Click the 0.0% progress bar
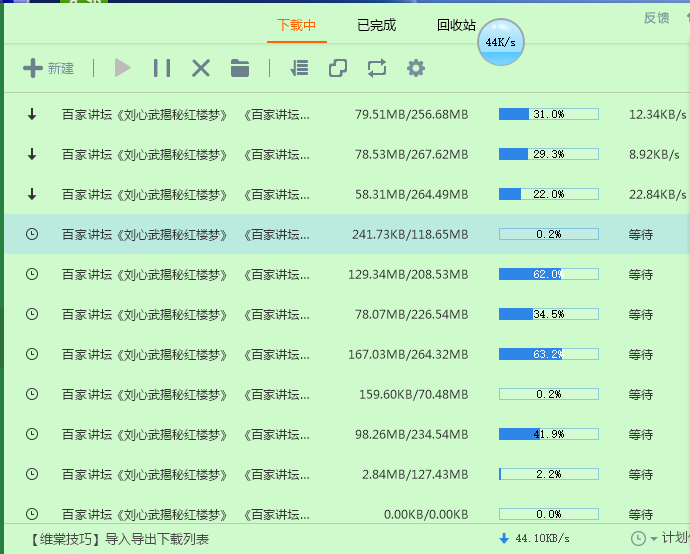This screenshot has width=690, height=554. pos(549,514)
